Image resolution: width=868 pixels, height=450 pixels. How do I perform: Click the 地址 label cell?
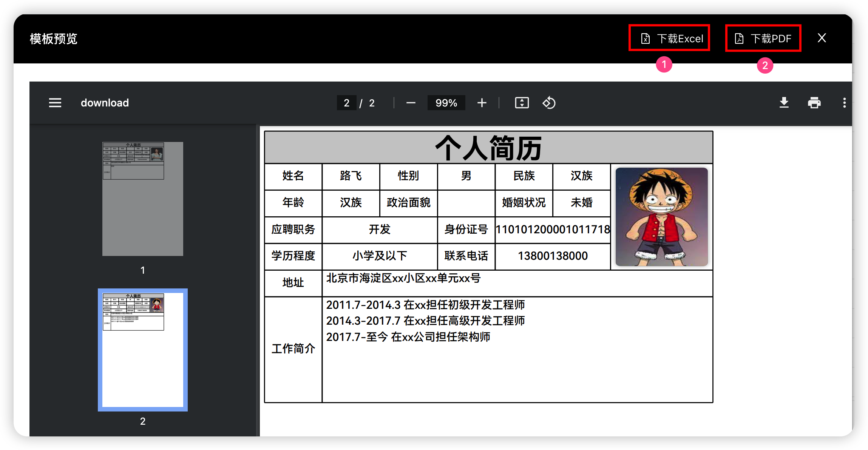[x=293, y=283]
